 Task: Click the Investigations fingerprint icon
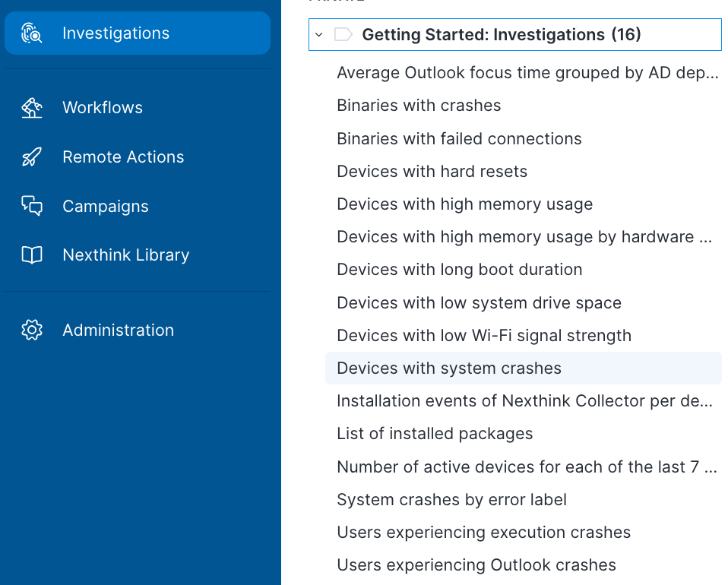[32, 33]
